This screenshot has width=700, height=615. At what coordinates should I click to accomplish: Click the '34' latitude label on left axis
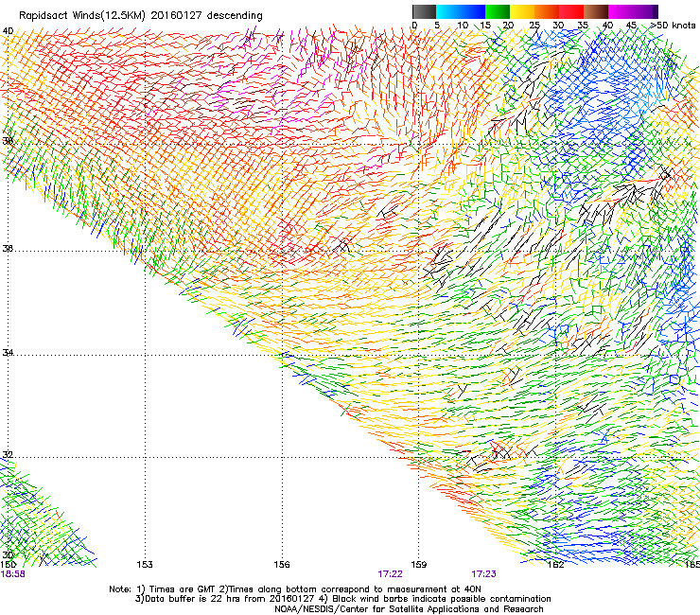8,352
